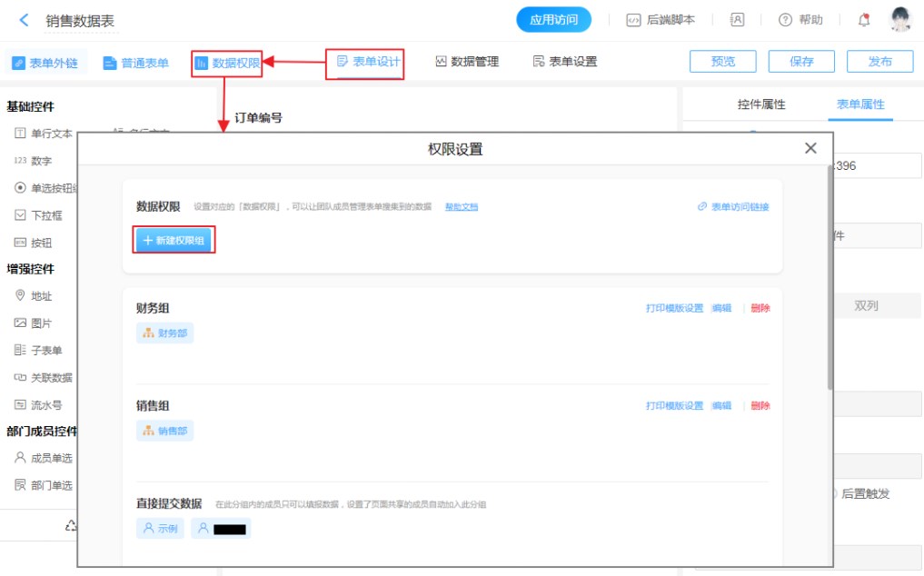
Task: Click the user avatar in the header
Action: [899, 20]
